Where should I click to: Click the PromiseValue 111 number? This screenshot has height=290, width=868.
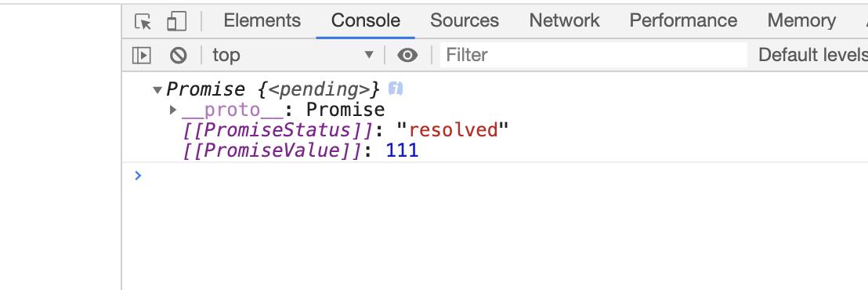pyautogui.click(x=402, y=150)
